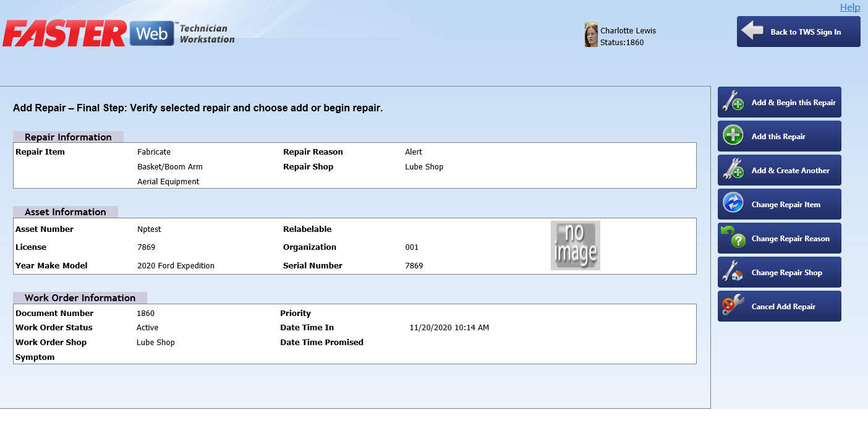Click the green question mark icon on Change Repair Reason
868x423 pixels.
(x=733, y=238)
